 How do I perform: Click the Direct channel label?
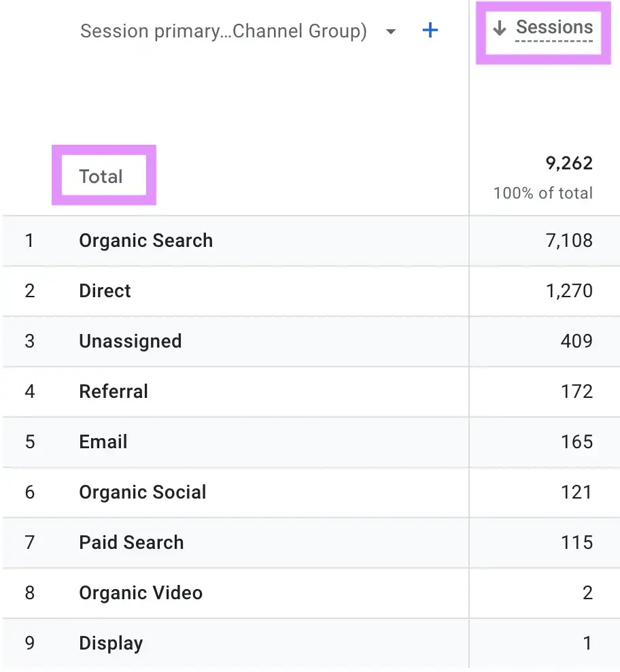[105, 290]
